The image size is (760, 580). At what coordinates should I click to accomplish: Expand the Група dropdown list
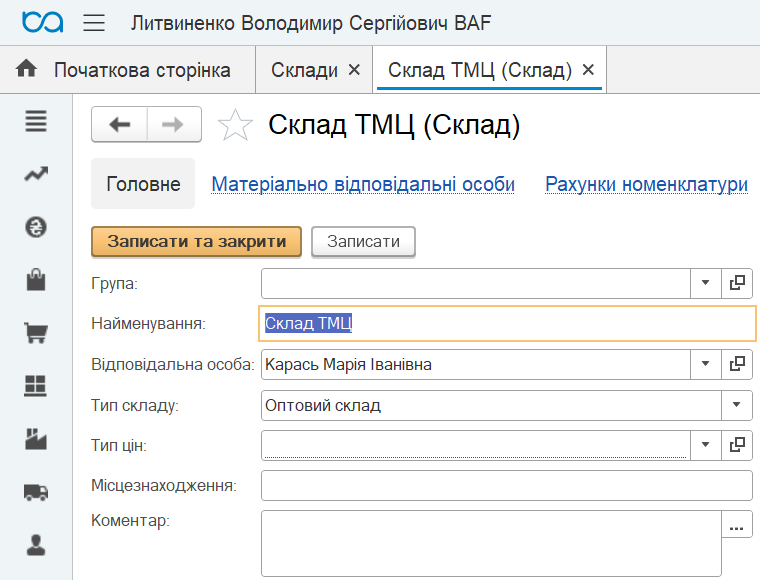[x=706, y=283]
